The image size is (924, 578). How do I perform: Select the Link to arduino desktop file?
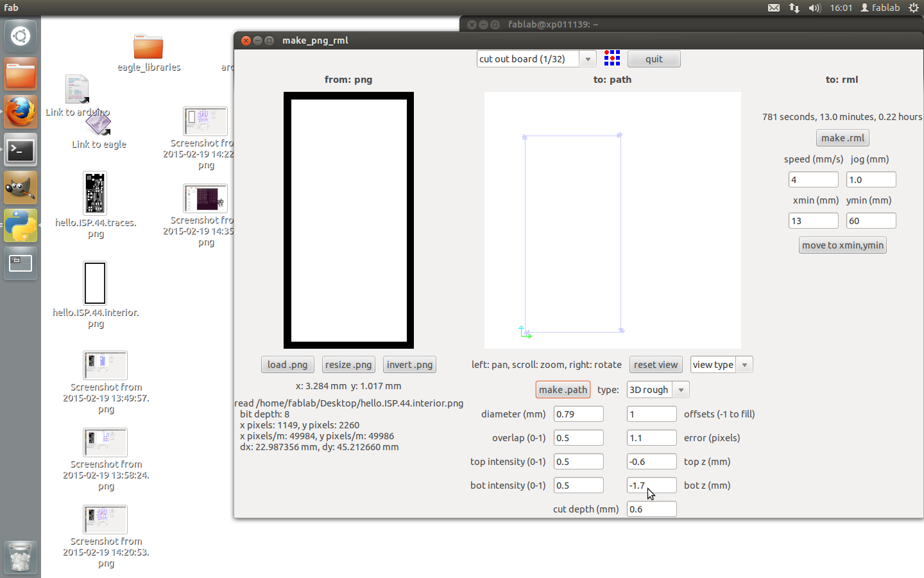coord(77,96)
